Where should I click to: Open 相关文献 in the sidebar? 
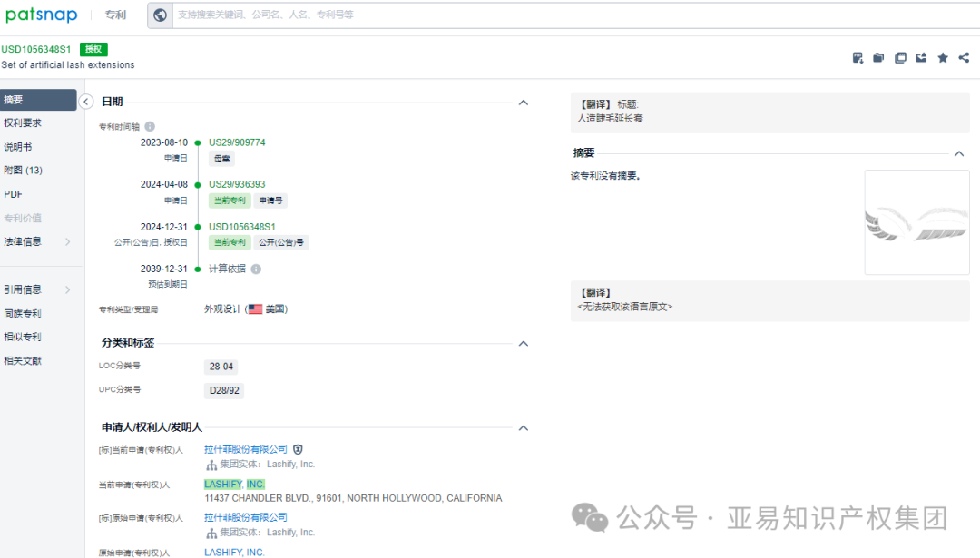point(23,360)
